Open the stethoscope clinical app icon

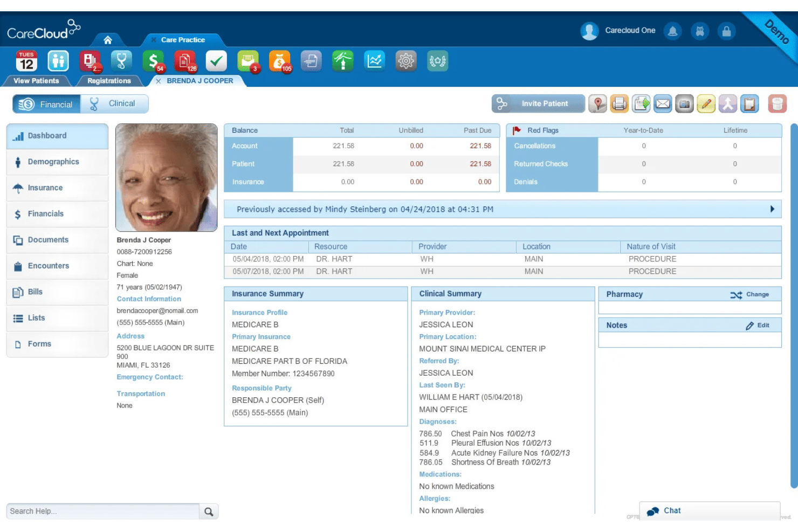tap(121, 61)
